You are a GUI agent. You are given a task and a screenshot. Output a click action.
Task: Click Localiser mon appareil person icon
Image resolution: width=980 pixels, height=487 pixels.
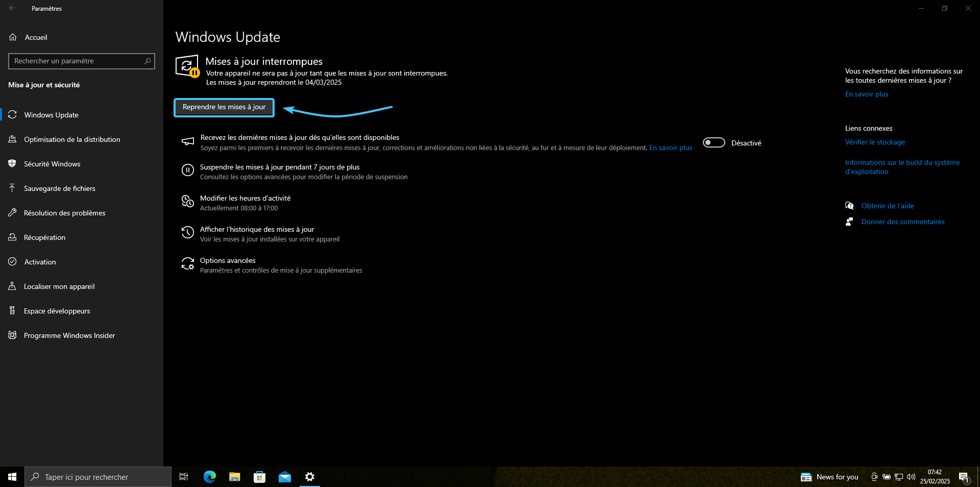(13, 286)
